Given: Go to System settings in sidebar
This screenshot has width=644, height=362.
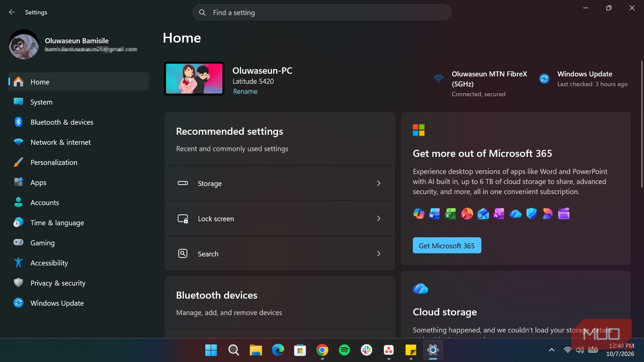Looking at the screenshot, I should (78, 102).
